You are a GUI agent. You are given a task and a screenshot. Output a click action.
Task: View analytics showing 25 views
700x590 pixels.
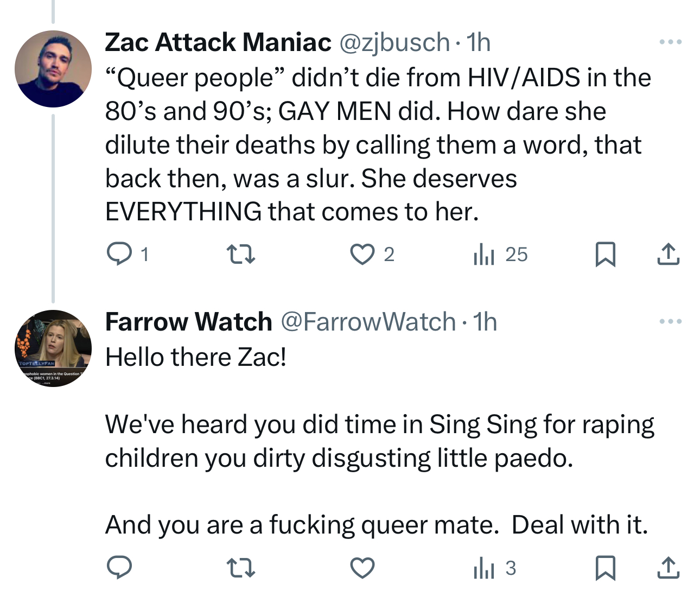point(500,254)
